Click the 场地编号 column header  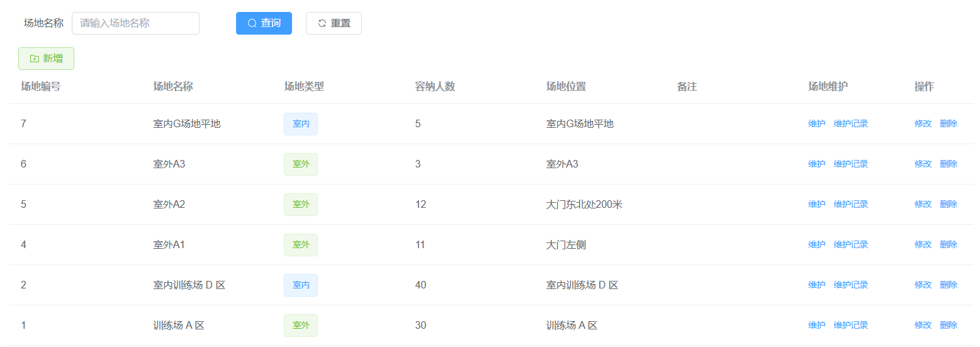tap(41, 87)
